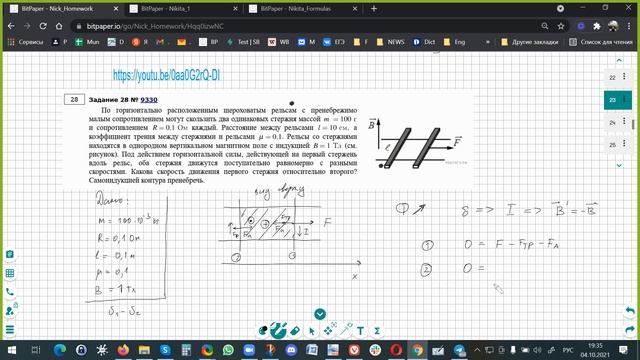Open the Eng bookmarks folder

coord(454,42)
